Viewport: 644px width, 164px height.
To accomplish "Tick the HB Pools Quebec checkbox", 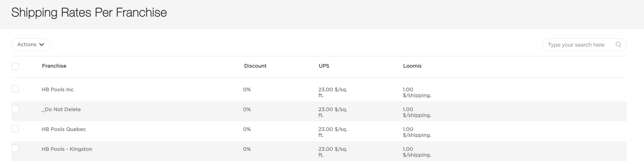I will (15, 129).
